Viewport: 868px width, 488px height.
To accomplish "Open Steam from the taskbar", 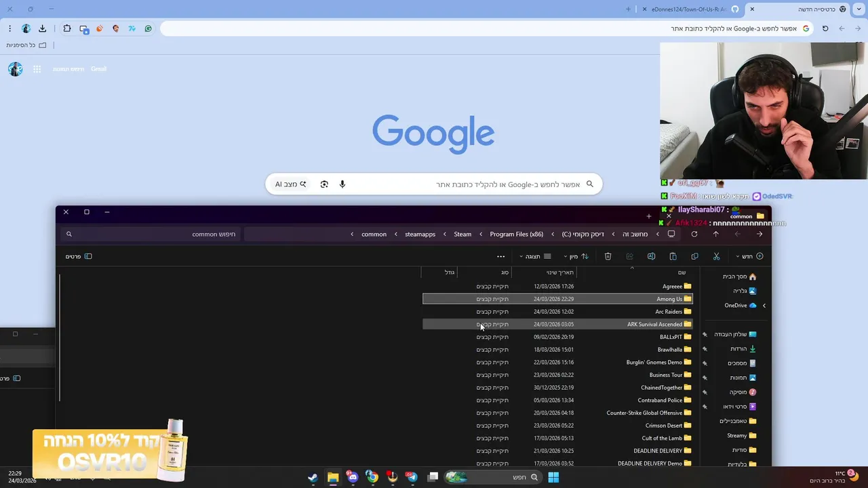I will (313, 477).
